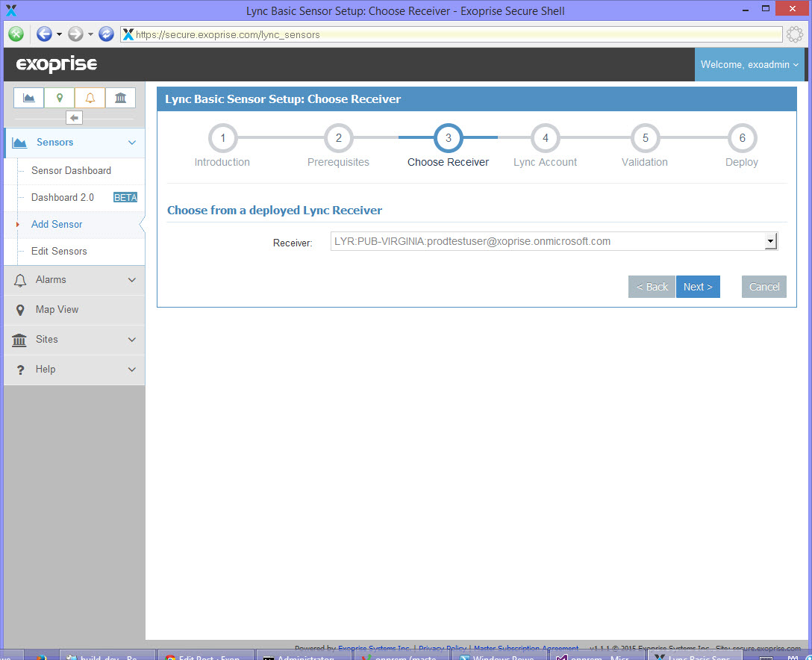Viewport: 812px width, 660px height.
Task: Open the back-history dropdown arrow
Action: point(59,34)
